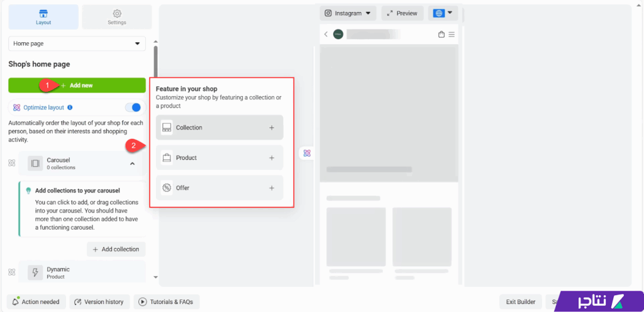
Task: Disable the Optimize layout toggle
Action: tap(133, 108)
